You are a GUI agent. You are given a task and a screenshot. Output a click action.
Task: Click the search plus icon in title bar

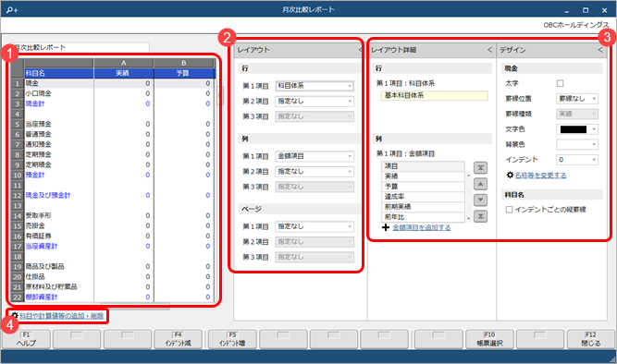(x=12, y=10)
